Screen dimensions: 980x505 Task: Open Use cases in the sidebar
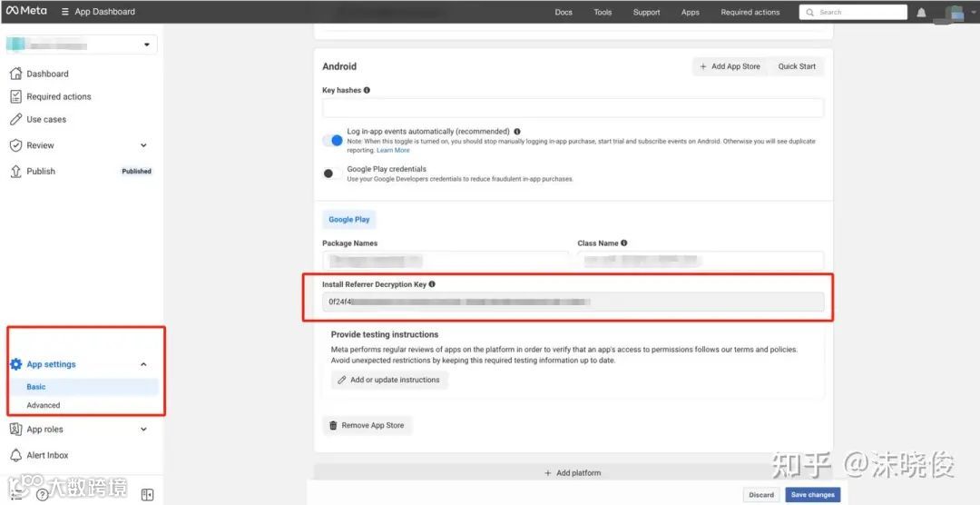click(x=46, y=119)
